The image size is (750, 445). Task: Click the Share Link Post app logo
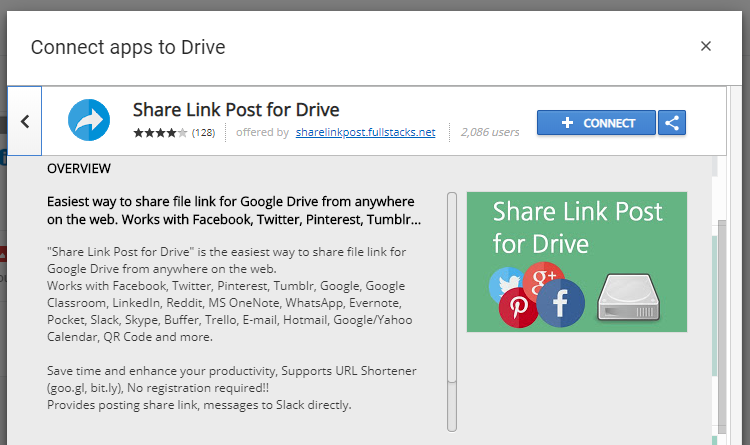click(89, 120)
